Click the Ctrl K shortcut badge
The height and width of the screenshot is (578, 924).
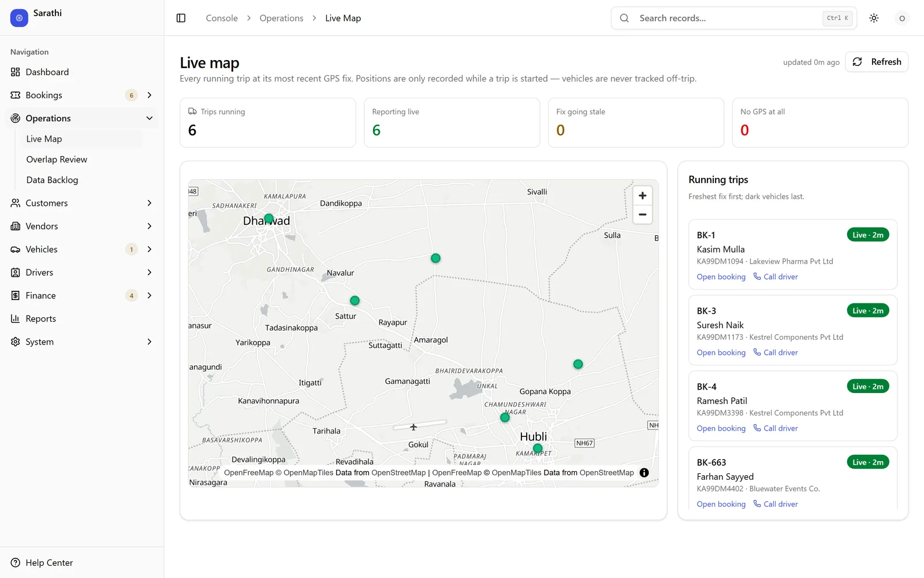point(837,18)
